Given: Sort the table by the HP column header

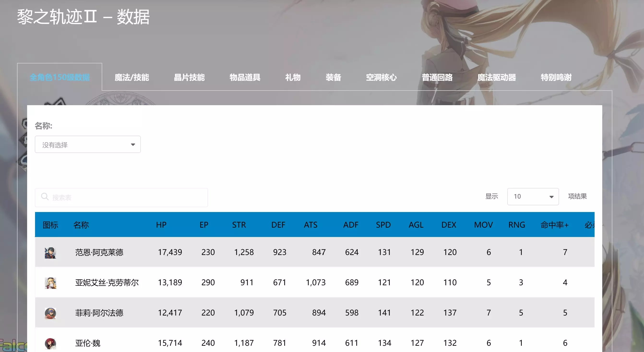Looking at the screenshot, I should [161, 225].
